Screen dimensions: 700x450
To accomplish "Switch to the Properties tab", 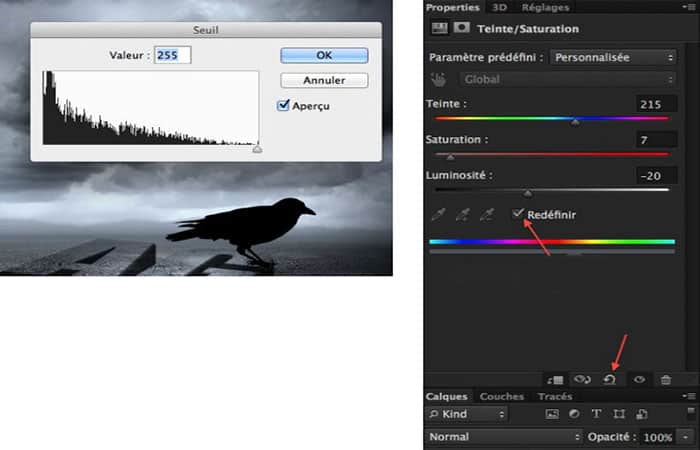I will (x=452, y=7).
